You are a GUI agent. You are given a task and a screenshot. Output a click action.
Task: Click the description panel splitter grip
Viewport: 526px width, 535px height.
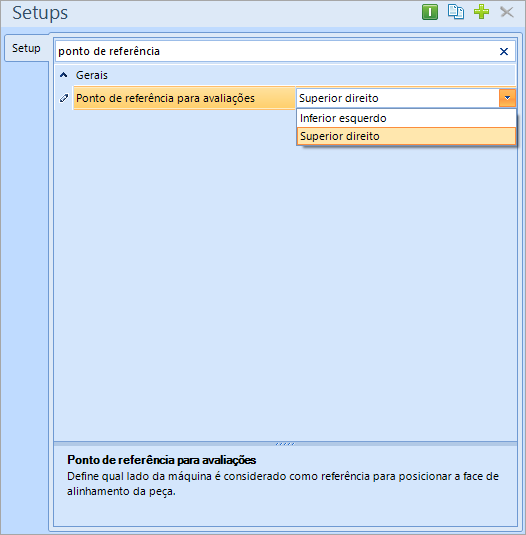285,444
